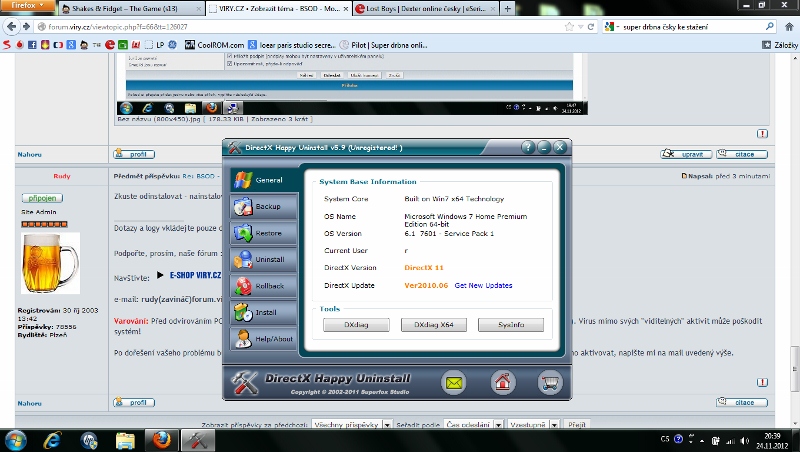Open the SysInfo tool
Screen dimensions: 800x452
click(511, 324)
